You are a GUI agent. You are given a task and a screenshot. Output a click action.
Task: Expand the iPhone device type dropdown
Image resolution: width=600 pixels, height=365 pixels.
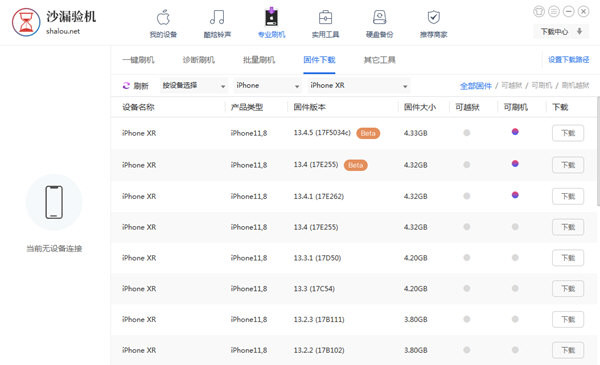[267, 85]
